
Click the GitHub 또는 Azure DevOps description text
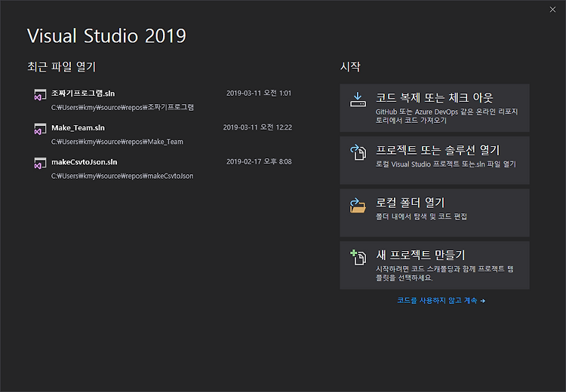[447, 116]
